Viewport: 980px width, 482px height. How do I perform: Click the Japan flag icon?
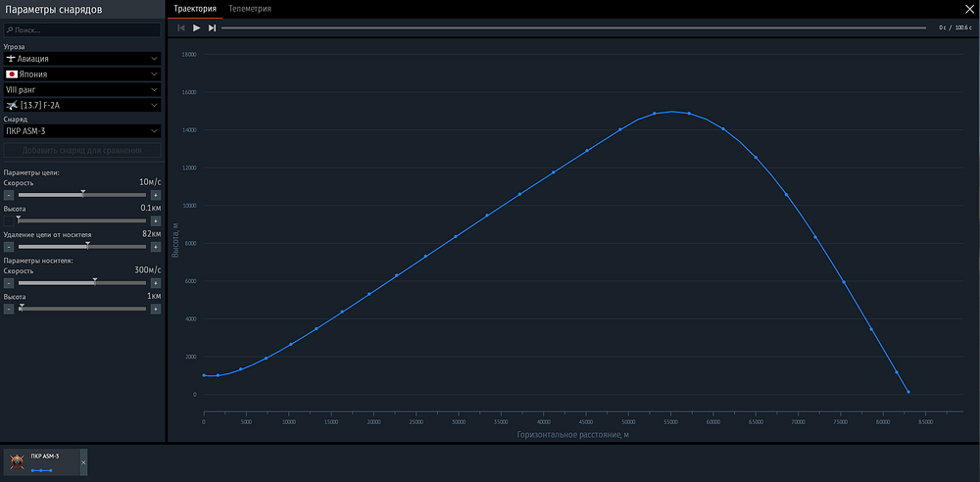point(11,74)
